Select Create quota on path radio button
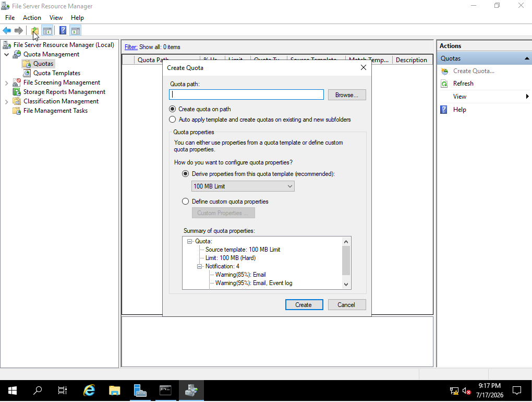 pos(172,109)
